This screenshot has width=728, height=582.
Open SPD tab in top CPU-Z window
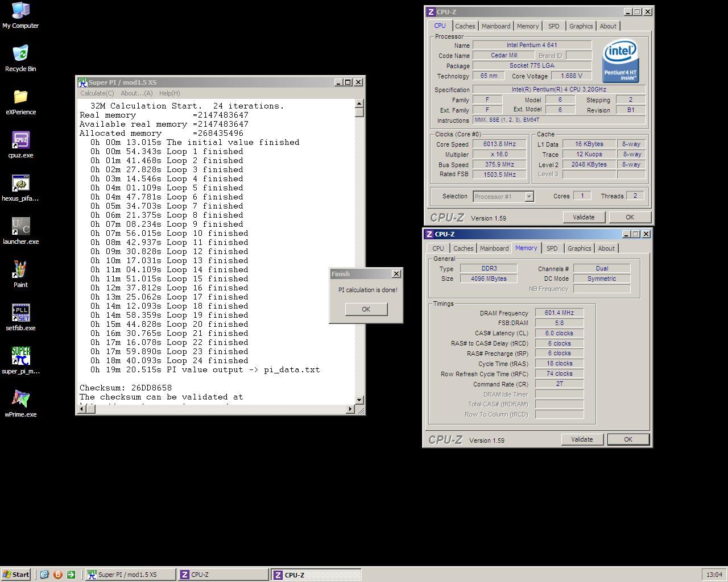tap(553, 26)
